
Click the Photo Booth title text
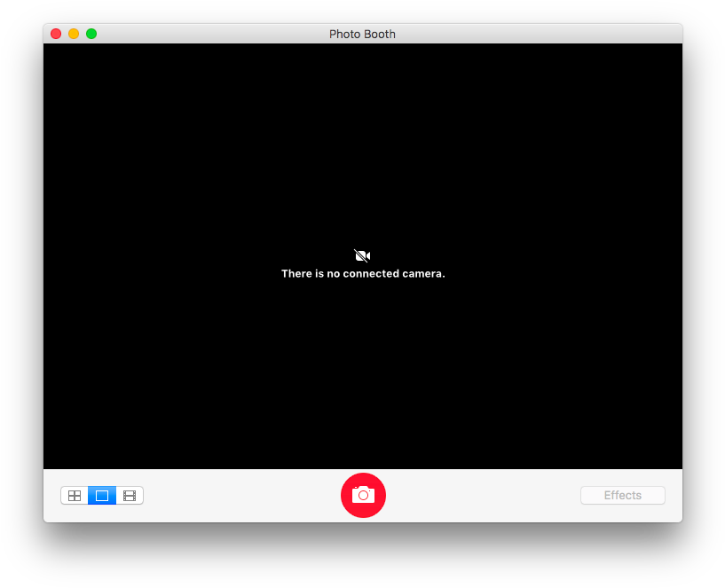tap(362, 35)
